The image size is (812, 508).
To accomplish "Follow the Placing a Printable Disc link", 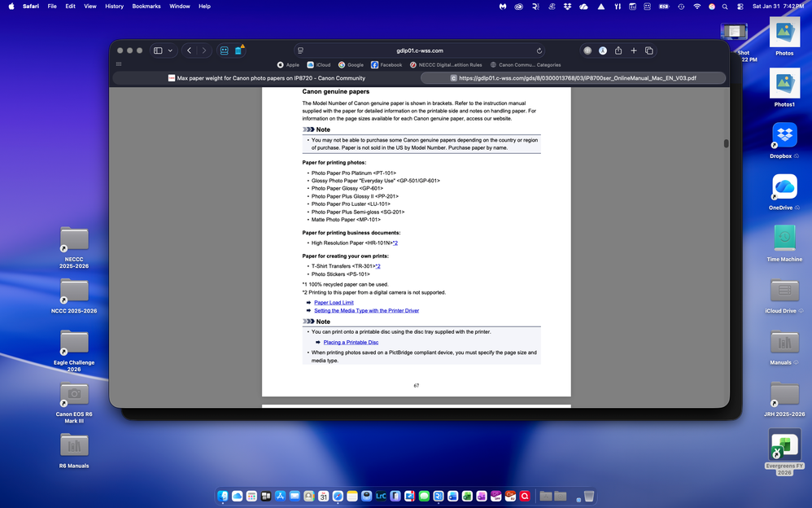I will (x=351, y=342).
